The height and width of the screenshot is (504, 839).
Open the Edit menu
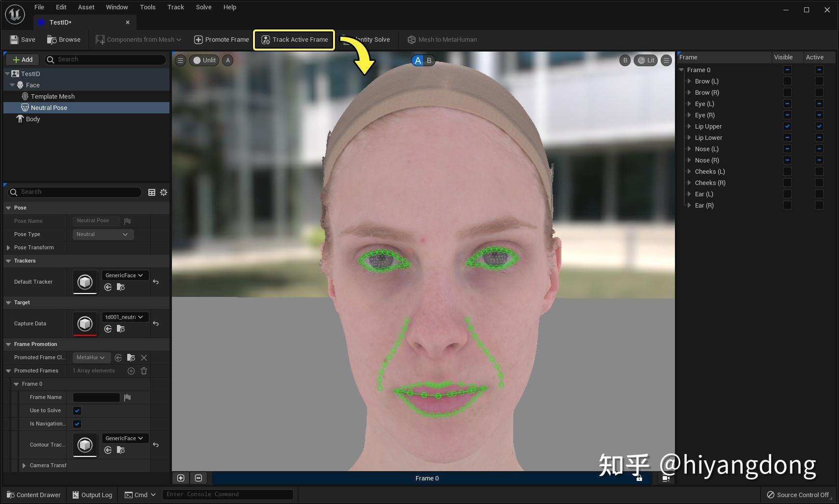coord(61,7)
